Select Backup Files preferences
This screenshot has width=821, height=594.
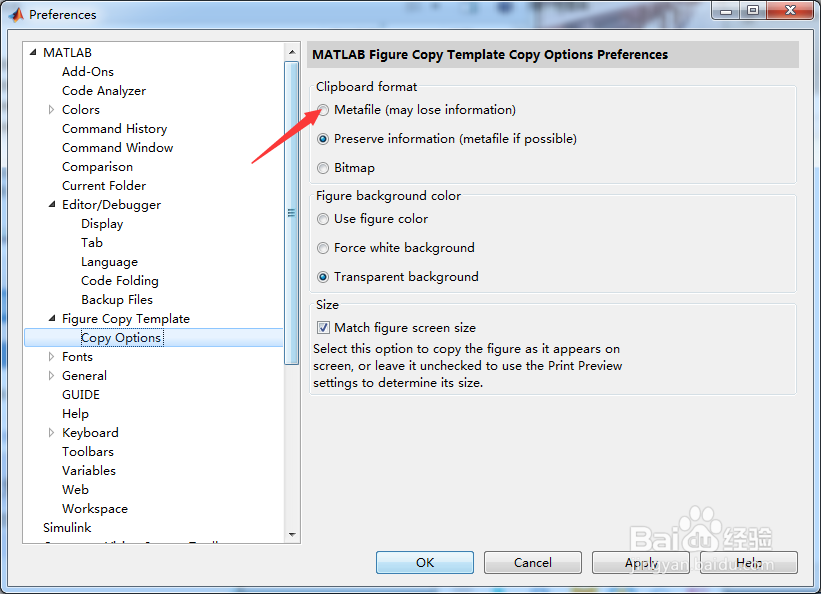coord(117,300)
